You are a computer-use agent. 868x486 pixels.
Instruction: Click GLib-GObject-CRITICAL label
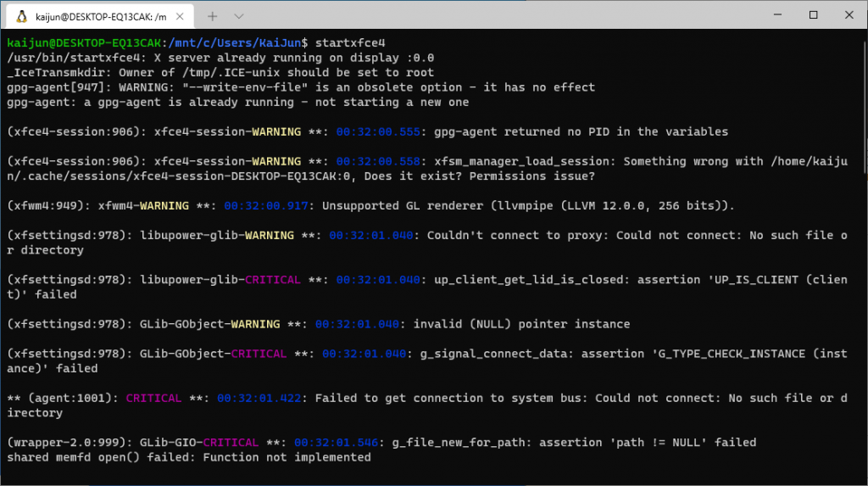pos(213,354)
